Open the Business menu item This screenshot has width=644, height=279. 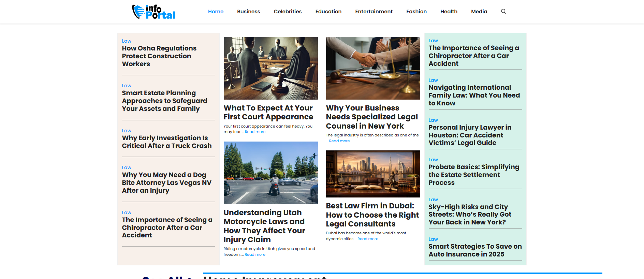249,12
